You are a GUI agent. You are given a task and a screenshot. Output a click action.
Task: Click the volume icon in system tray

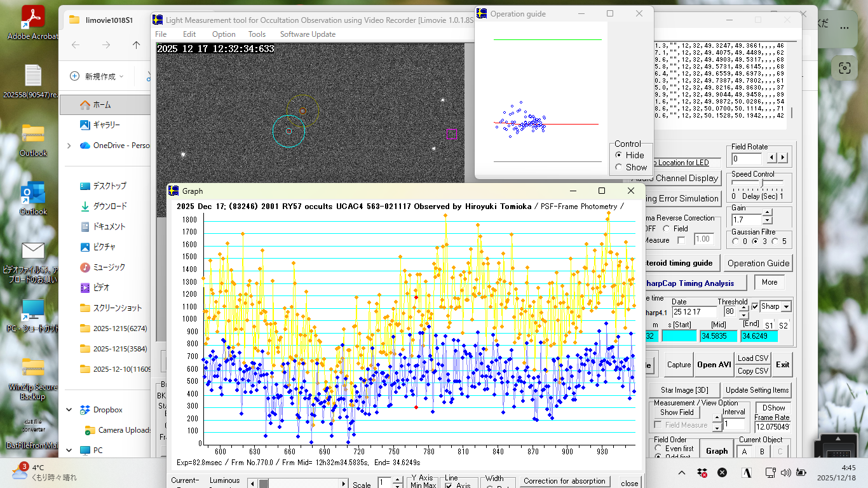coord(786,473)
